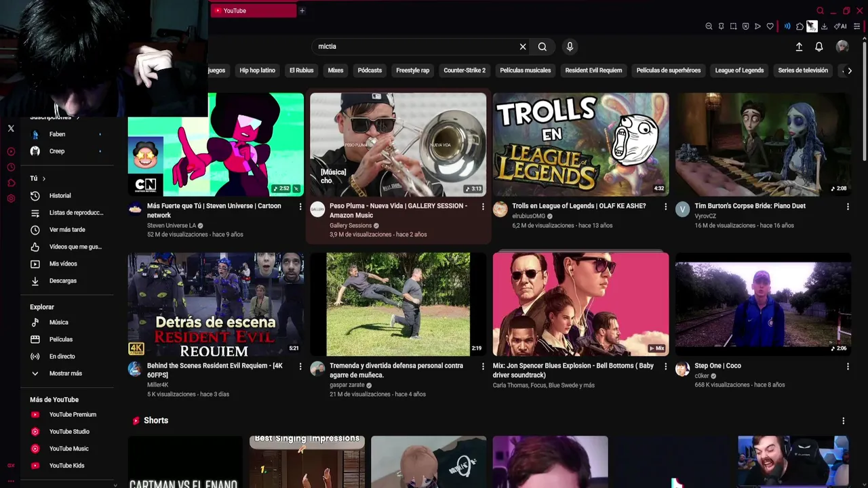Click the pinboard pin icon in the browser toolbar

click(x=721, y=26)
